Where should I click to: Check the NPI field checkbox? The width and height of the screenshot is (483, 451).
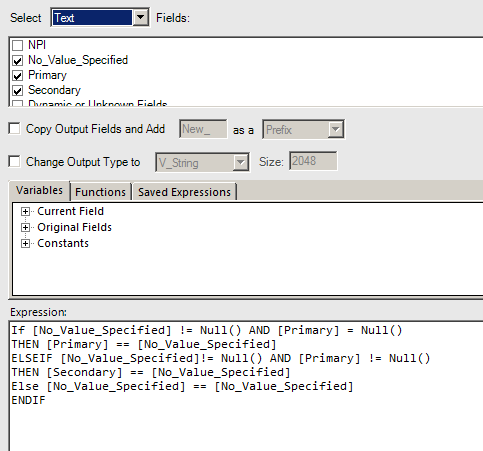tap(17, 45)
